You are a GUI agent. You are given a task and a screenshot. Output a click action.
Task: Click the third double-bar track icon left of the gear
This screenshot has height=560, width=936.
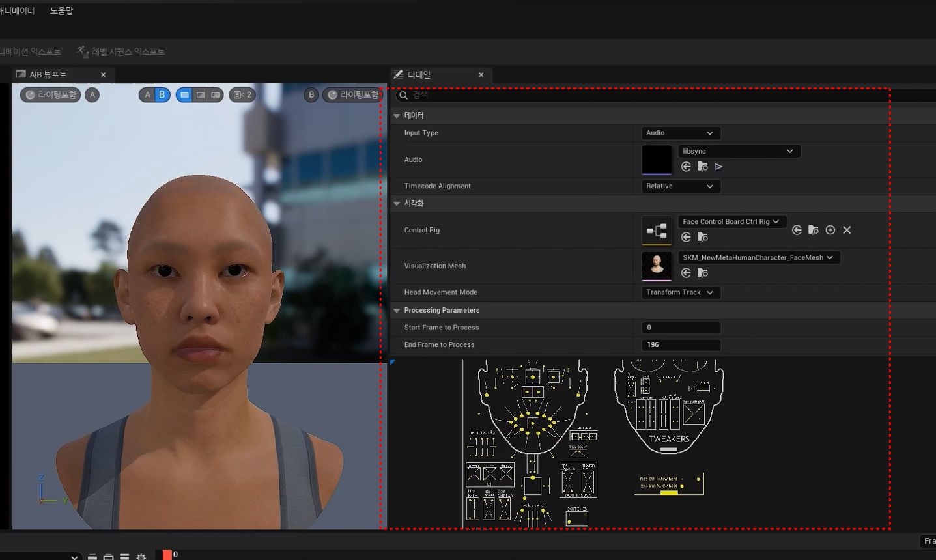124,557
